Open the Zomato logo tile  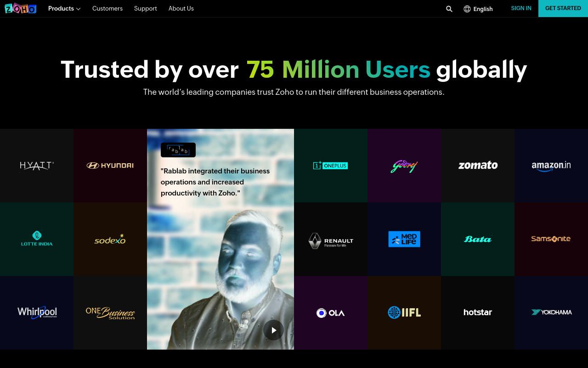point(478,166)
